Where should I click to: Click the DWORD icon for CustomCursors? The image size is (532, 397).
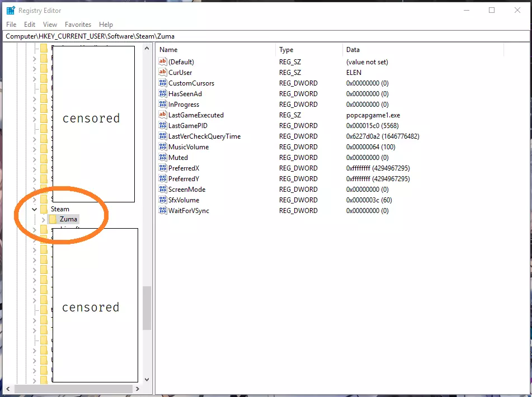[x=163, y=83]
